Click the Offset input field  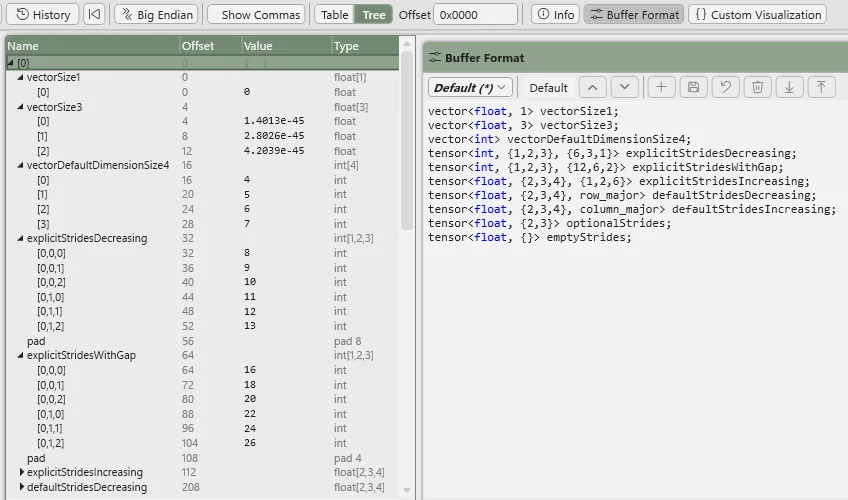coord(476,15)
